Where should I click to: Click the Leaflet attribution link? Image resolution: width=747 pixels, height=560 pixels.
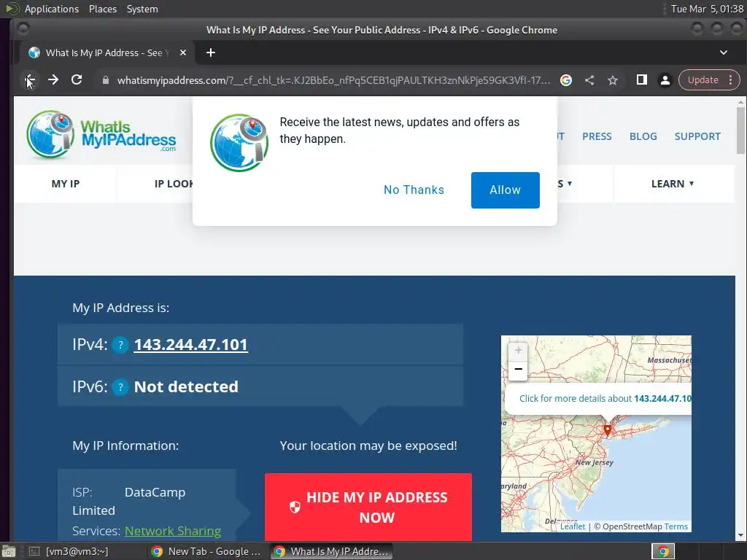[573, 526]
